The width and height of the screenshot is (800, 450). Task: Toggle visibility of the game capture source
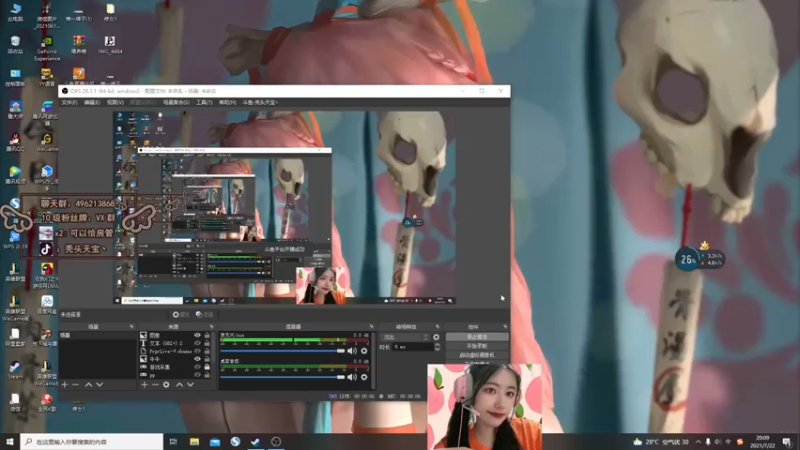coord(197,367)
